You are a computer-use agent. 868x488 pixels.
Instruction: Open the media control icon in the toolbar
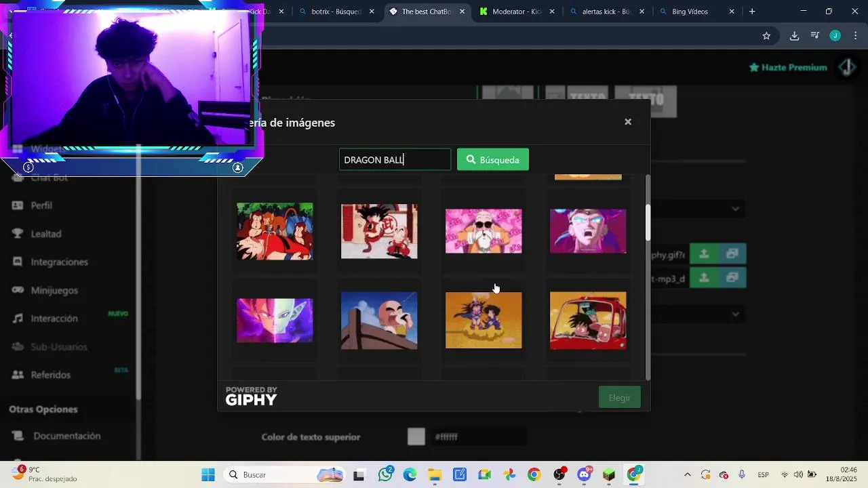[x=815, y=36]
